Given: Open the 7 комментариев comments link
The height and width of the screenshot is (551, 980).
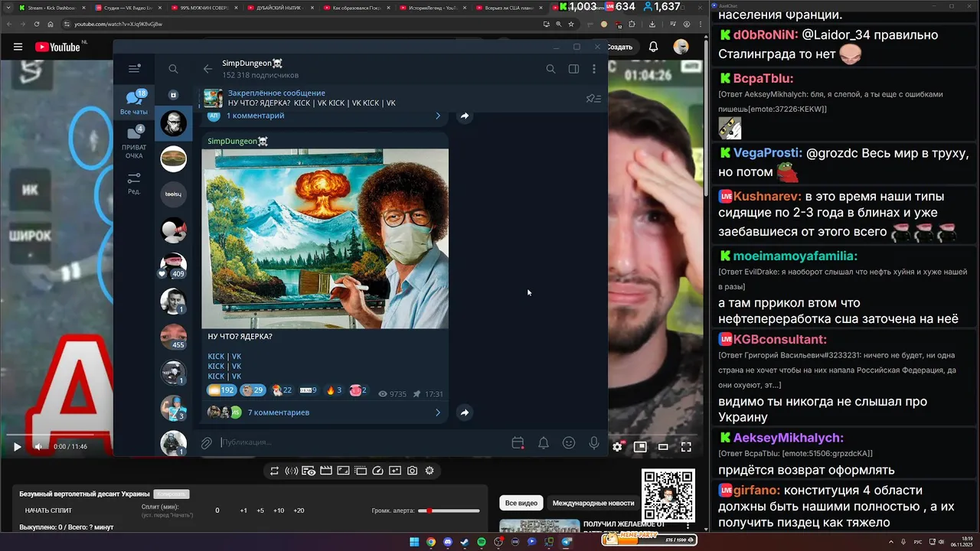Looking at the screenshot, I should tap(279, 412).
